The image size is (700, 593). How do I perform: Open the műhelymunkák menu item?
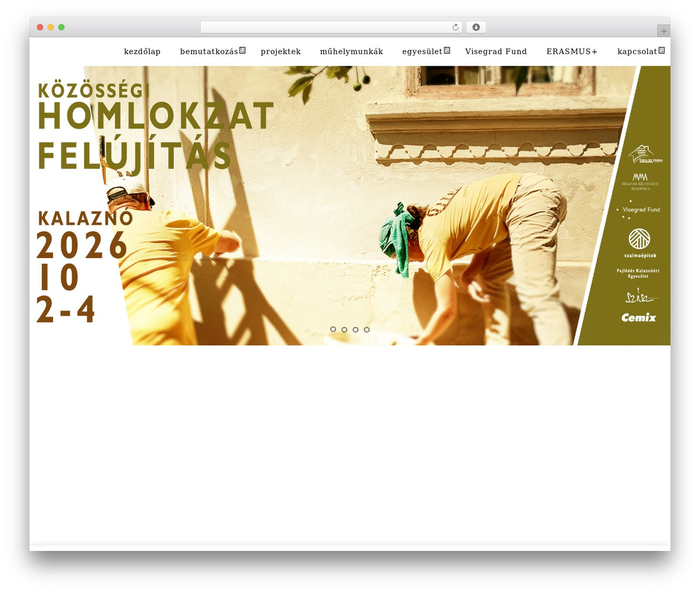point(352,51)
